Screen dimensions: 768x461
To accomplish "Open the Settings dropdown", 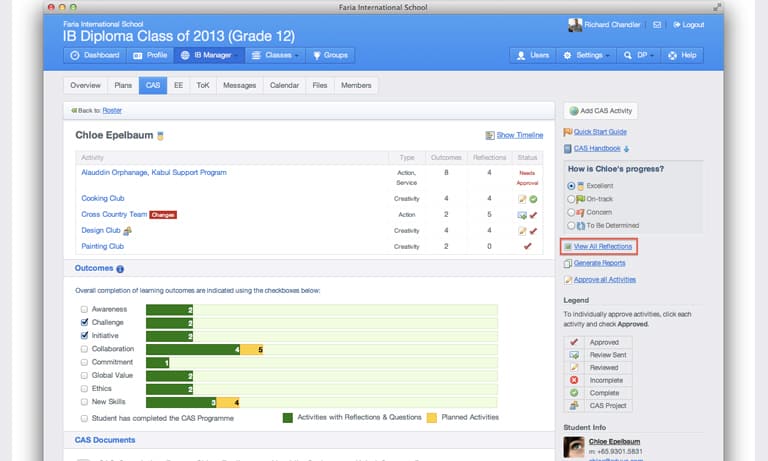I will 587,55.
